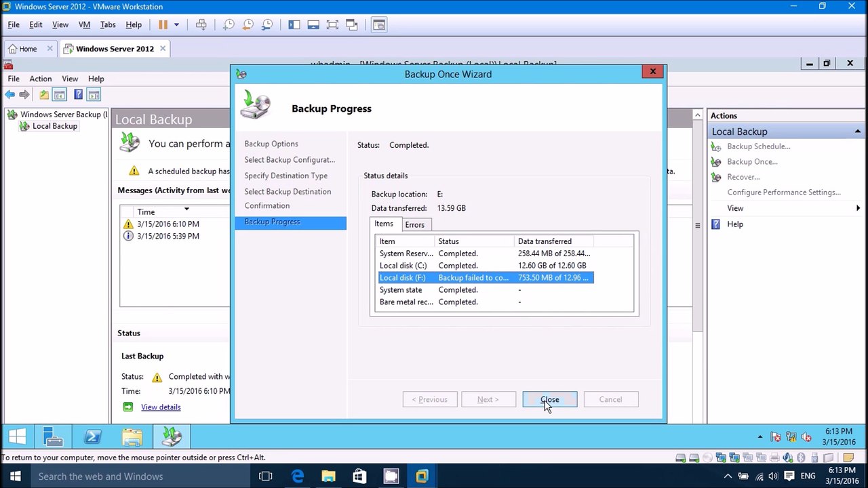868x488 pixels.
Task: Open the View details link under Last Backup
Action: pyautogui.click(x=161, y=407)
